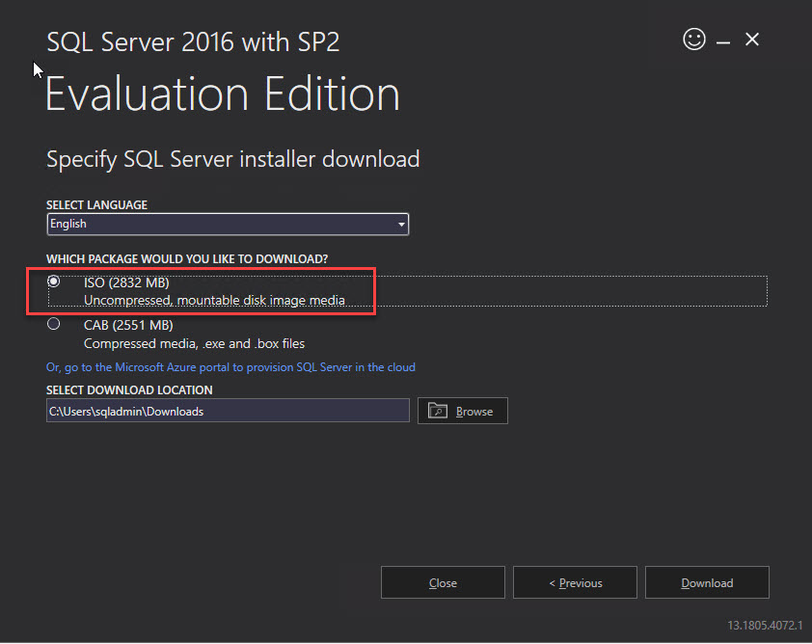Click the Browse button for download location
The width and height of the screenshot is (812, 644).
463,410
